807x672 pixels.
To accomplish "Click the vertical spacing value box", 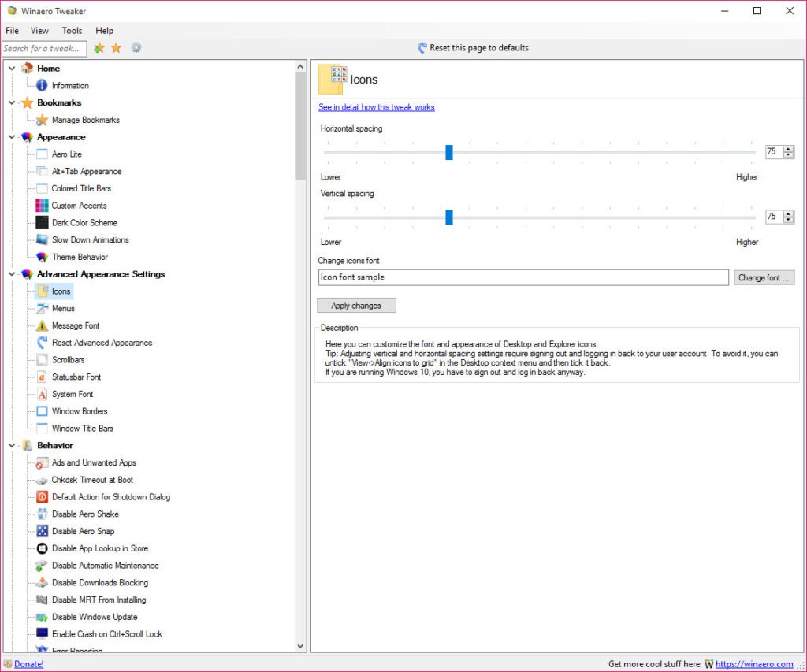I will click(774, 217).
